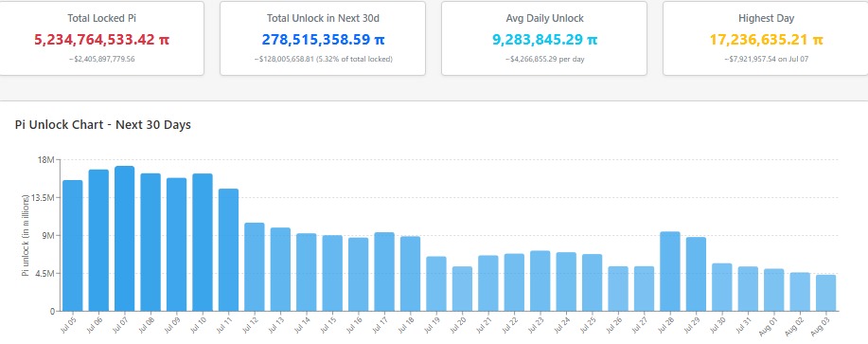This screenshot has width=868, height=344.
Task: Click the Jul 20 bar
Action: [x=463, y=289]
